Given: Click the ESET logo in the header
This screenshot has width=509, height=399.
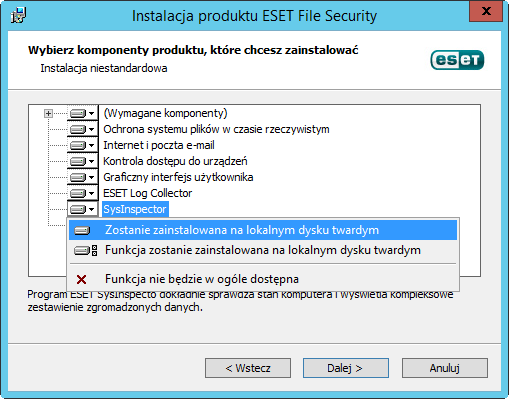Looking at the screenshot, I should pyautogui.click(x=457, y=60).
